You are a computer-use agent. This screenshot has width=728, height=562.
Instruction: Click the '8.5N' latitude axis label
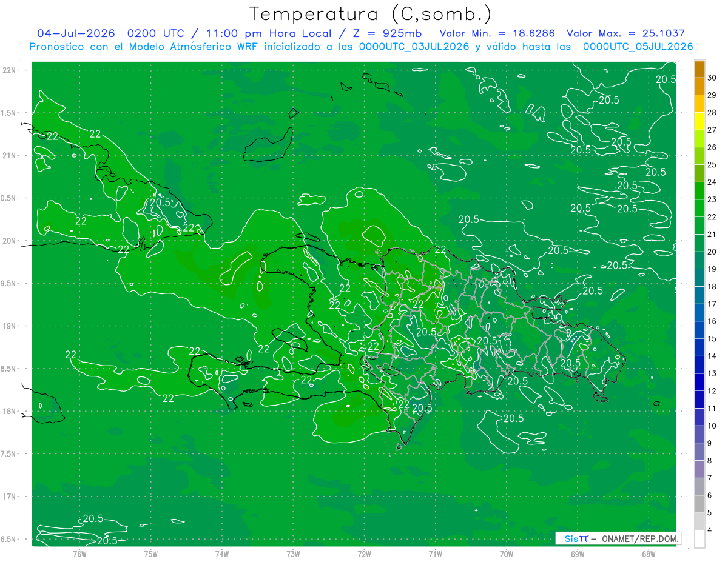(9, 369)
